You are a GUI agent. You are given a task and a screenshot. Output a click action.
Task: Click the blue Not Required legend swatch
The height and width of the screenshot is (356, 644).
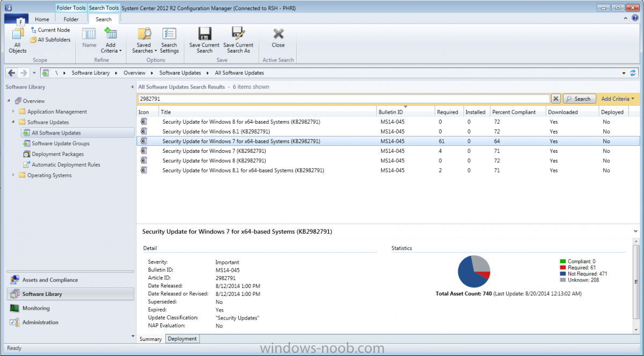[563, 274]
